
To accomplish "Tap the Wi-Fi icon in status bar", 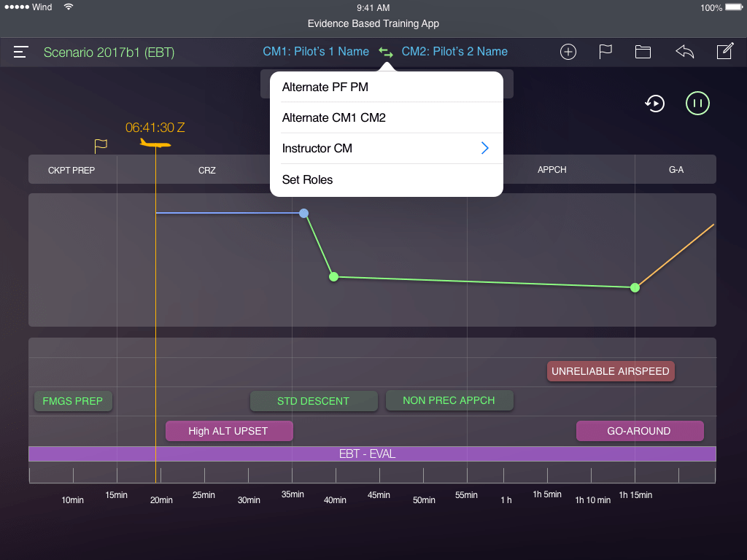I will tap(69, 7).
